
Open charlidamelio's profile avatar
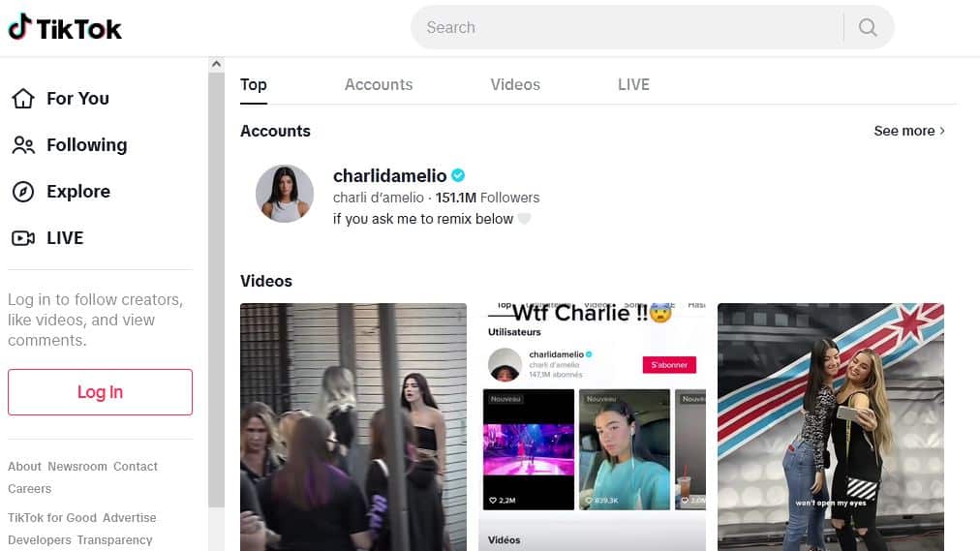tap(285, 194)
